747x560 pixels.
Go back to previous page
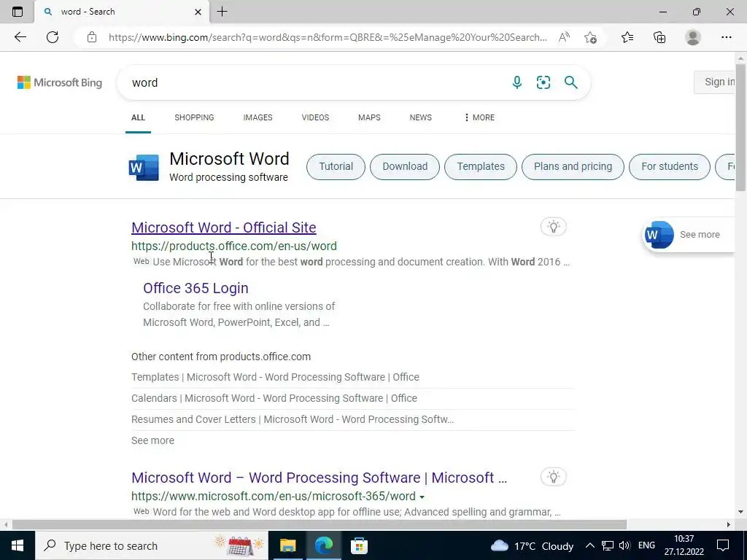click(x=20, y=37)
